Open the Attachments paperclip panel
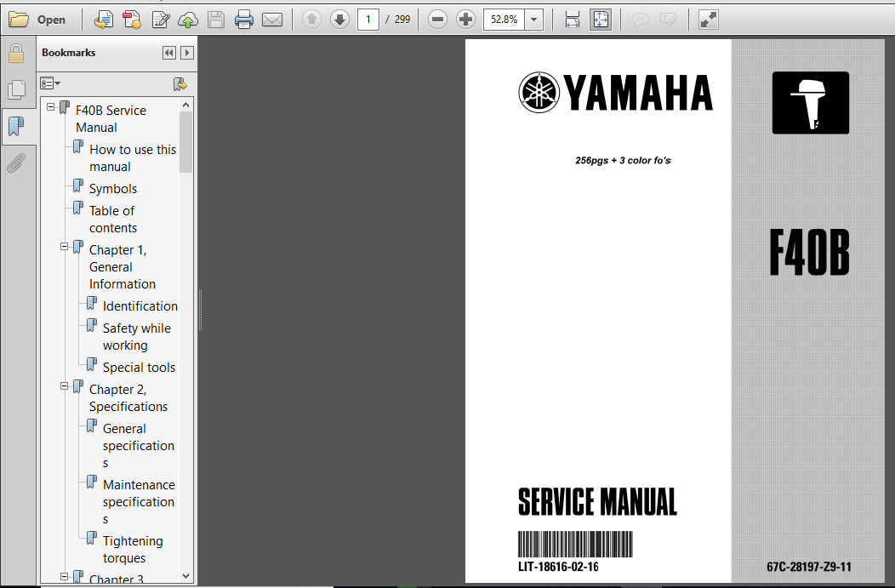The image size is (895, 588). pos(16,163)
